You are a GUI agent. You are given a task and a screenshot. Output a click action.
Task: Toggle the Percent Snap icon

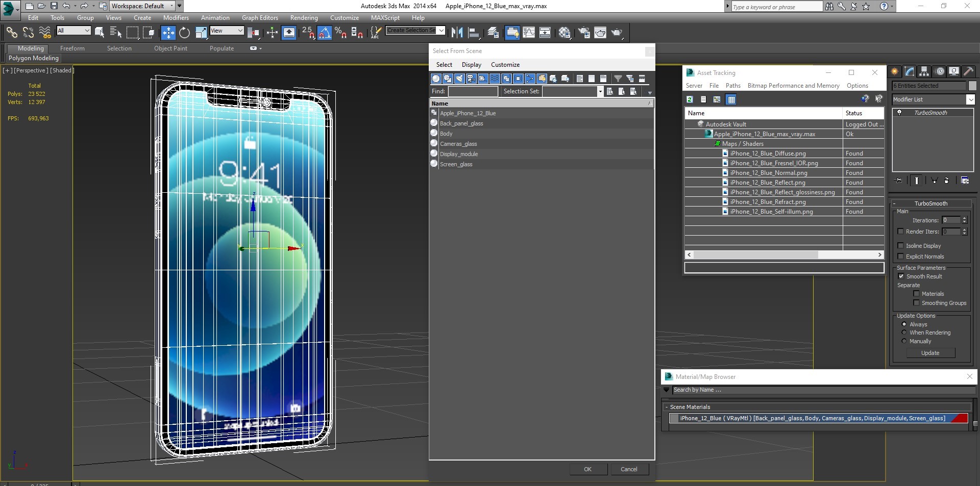(x=340, y=33)
